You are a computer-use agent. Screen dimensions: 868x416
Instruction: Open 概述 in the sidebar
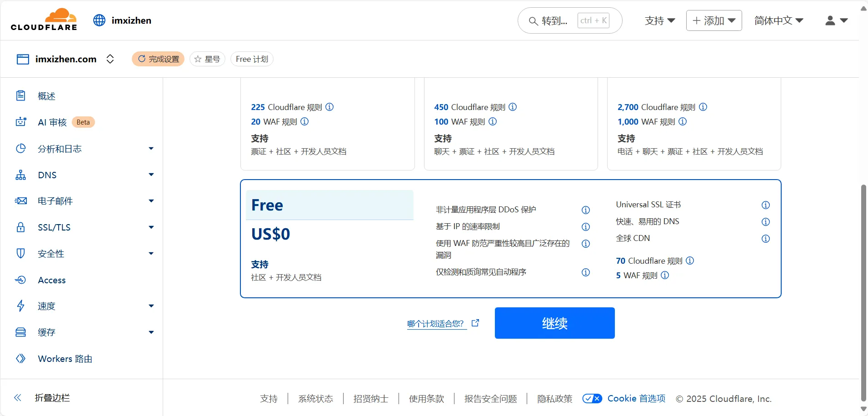pyautogui.click(x=46, y=96)
